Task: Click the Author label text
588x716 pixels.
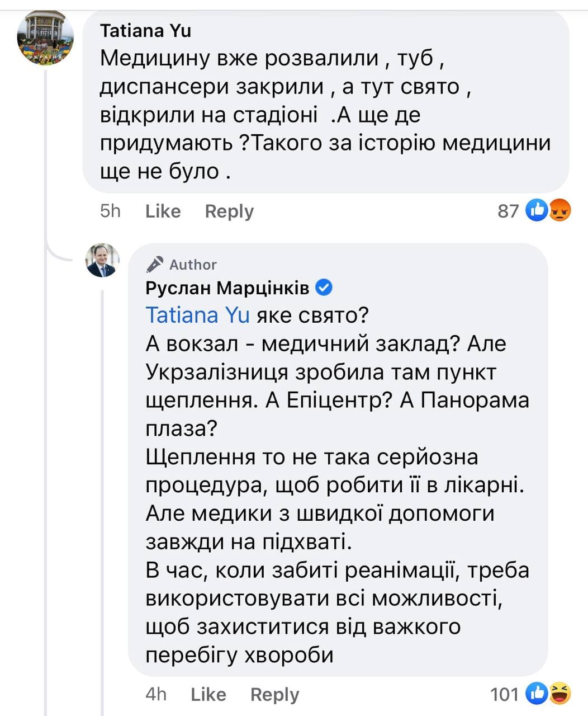Action: [x=193, y=264]
